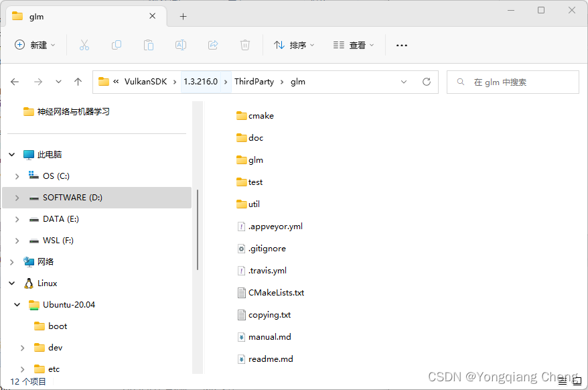Image resolution: width=588 pixels, height=390 pixels.
Task: Click the Share icon in toolbar
Action: tap(213, 45)
